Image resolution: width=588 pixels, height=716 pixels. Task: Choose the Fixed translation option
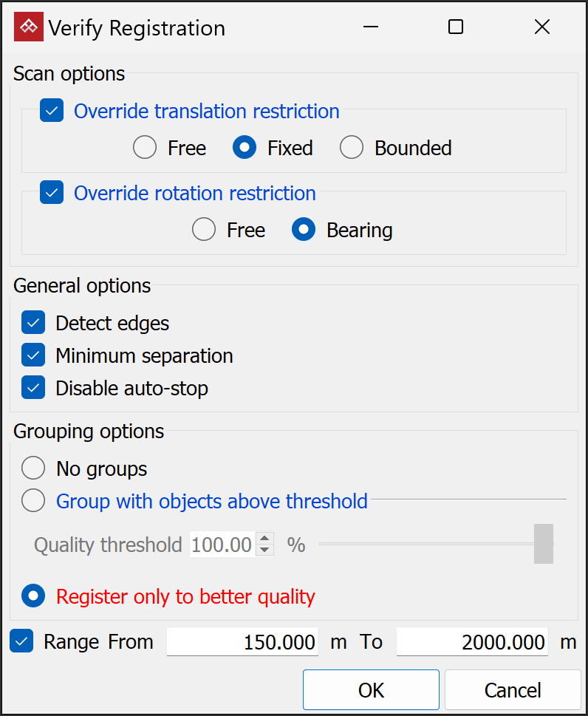pyautogui.click(x=245, y=148)
